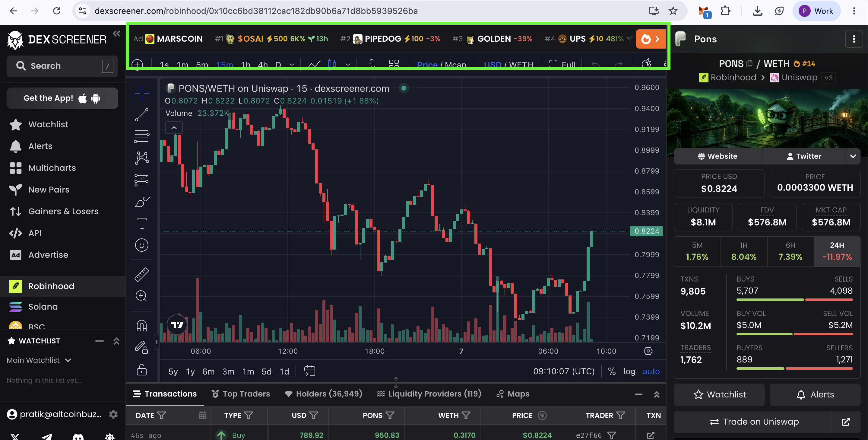Viewport: 868px width, 440px height.
Task: Minimize the sidebar Watchlist panel
Action: tap(100, 341)
